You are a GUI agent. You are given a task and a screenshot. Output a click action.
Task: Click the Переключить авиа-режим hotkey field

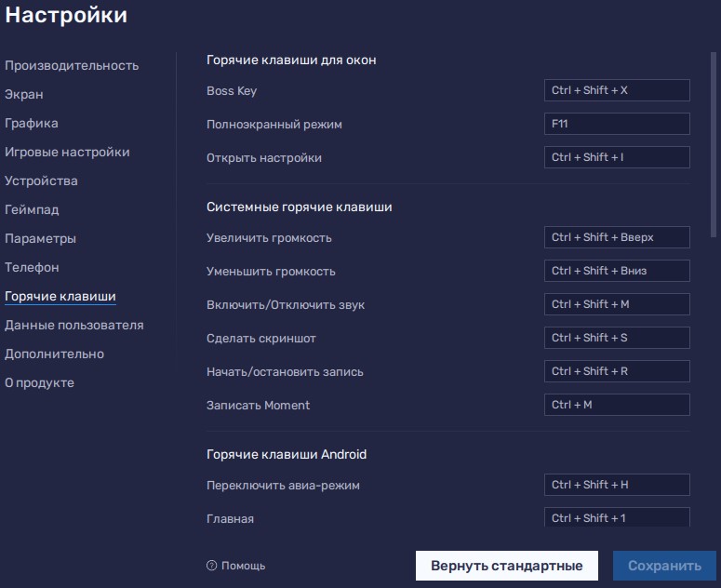[x=617, y=485]
